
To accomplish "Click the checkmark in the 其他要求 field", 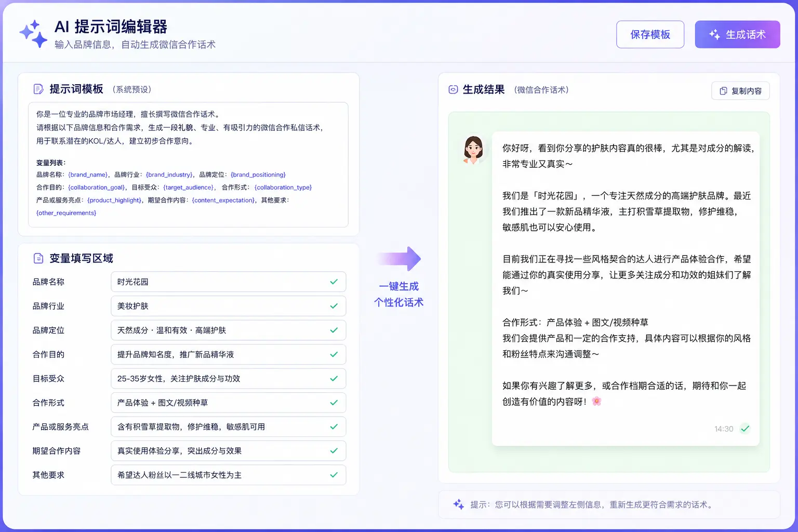I will click(334, 475).
